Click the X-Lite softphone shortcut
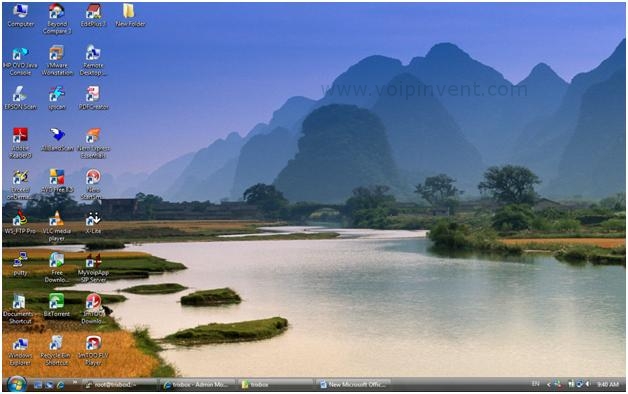628x394 pixels. 93,223
